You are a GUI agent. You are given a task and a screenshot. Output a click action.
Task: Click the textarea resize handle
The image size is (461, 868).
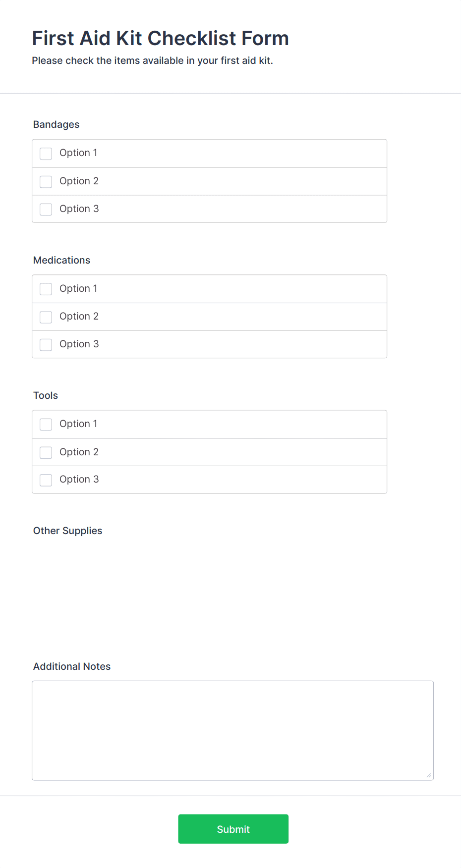pyautogui.click(x=428, y=775)
